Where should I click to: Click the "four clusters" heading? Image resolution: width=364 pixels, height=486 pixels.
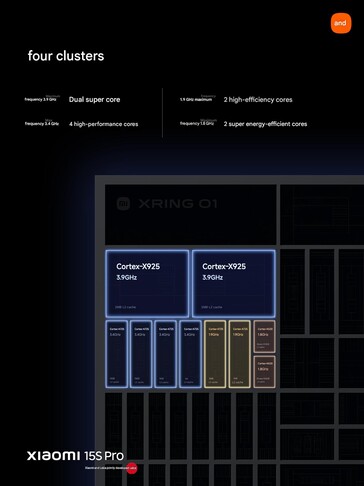coord(66,56)
